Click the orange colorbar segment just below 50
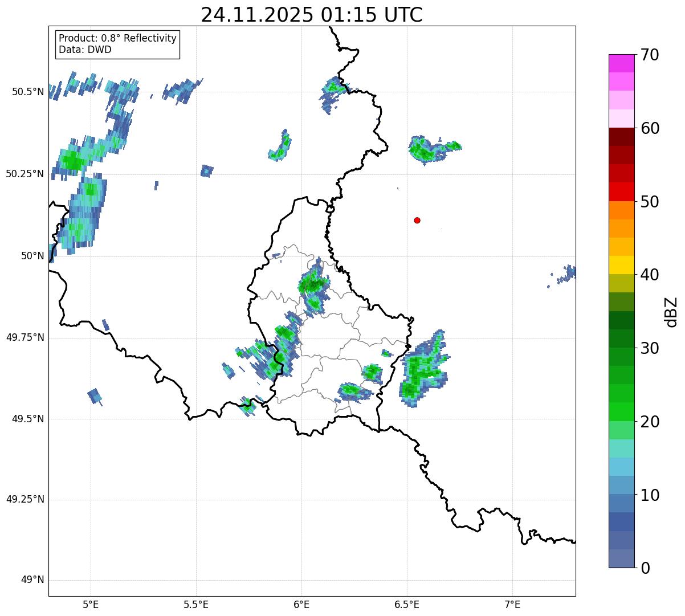This screenshot has width=685, height=616. point(622,210)
